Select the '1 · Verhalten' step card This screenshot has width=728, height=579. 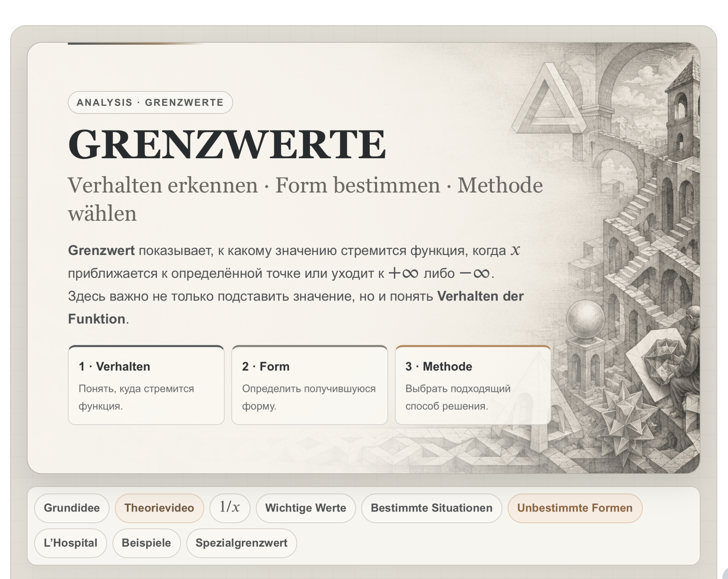(146, 385)
